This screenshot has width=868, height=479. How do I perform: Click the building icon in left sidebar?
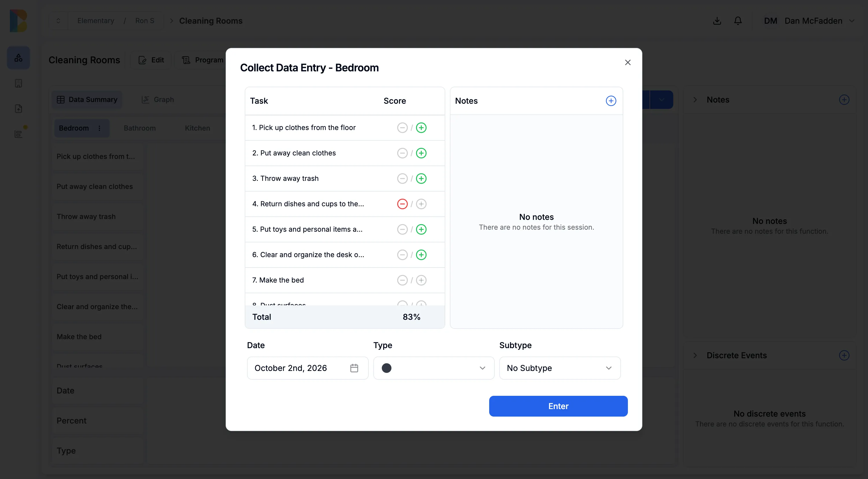tap(18, 83)
